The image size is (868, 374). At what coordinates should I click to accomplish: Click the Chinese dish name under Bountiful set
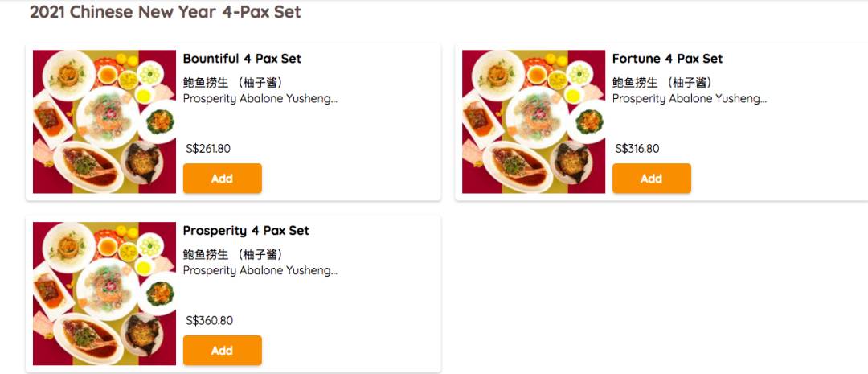(232, 83)
